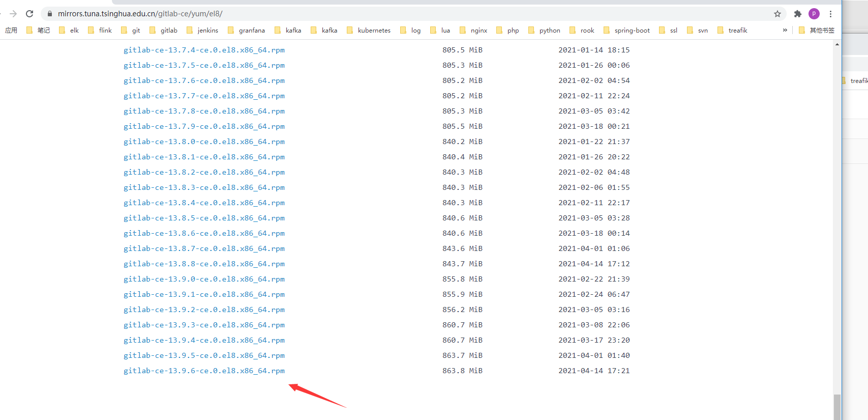Viewport: 868px width, 420px height.
Task: Open the elk bookmark folder
Action: tap(69, 30)
